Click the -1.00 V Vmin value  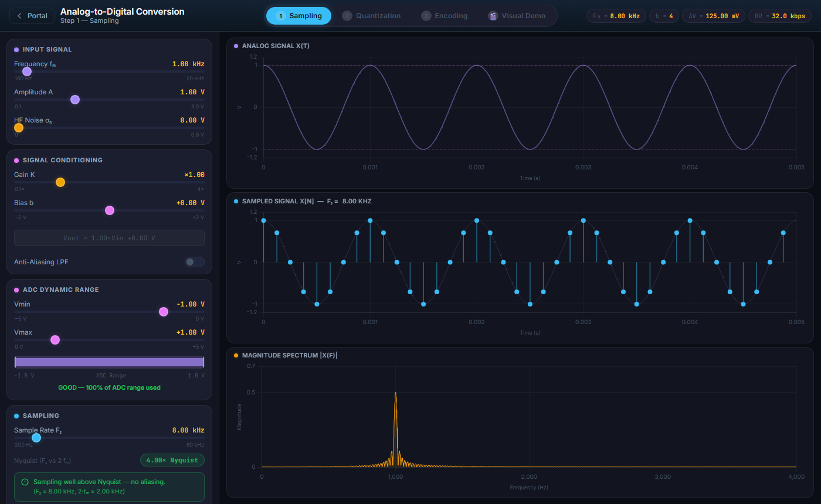point(191,304)
